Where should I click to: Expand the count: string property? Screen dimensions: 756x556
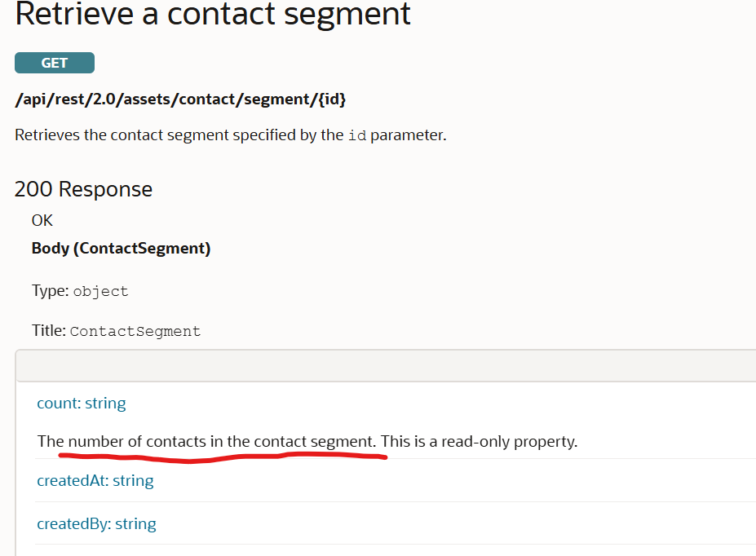pos(82,403)
